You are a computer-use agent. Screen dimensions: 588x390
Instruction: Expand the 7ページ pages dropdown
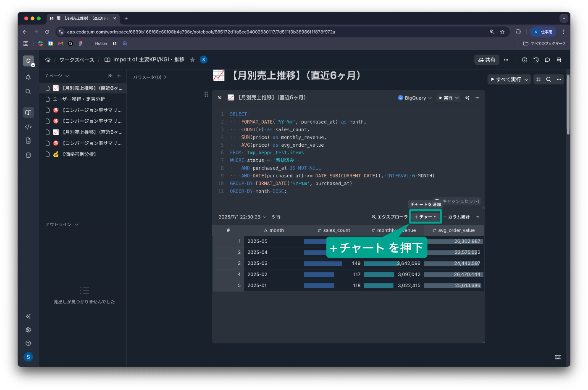pos(57,76)
